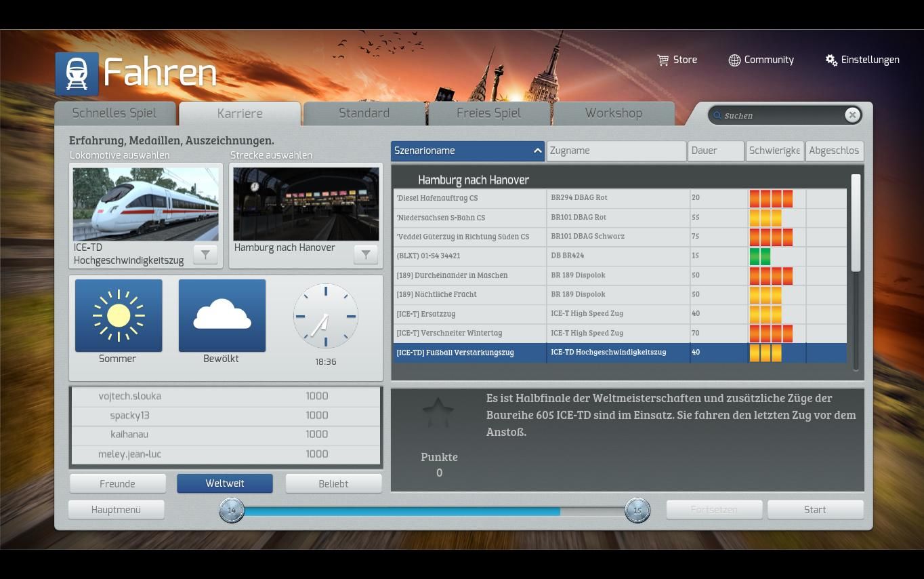Open Einstellungen via the gears icon
The height and width of the screenshot is (579, 924).
point(831,60)
